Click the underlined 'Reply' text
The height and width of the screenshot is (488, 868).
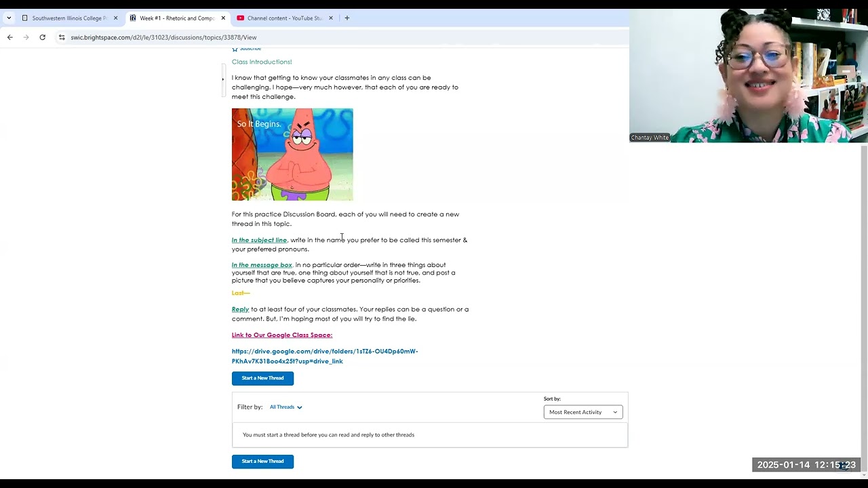point(241,309)
